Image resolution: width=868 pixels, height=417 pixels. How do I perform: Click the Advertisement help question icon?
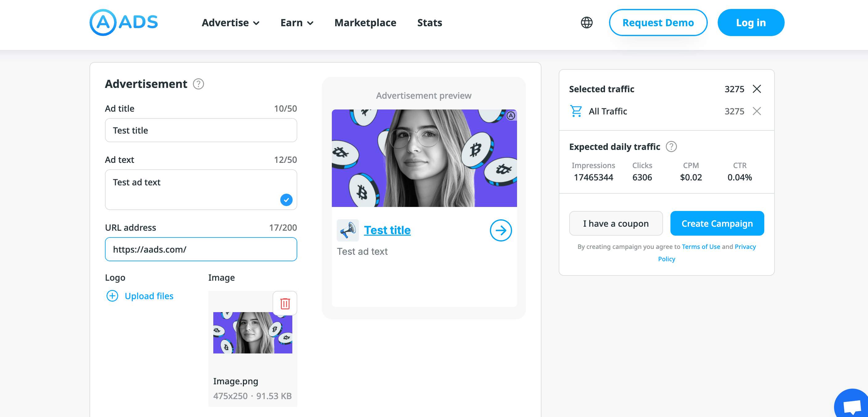coord(198,84)
